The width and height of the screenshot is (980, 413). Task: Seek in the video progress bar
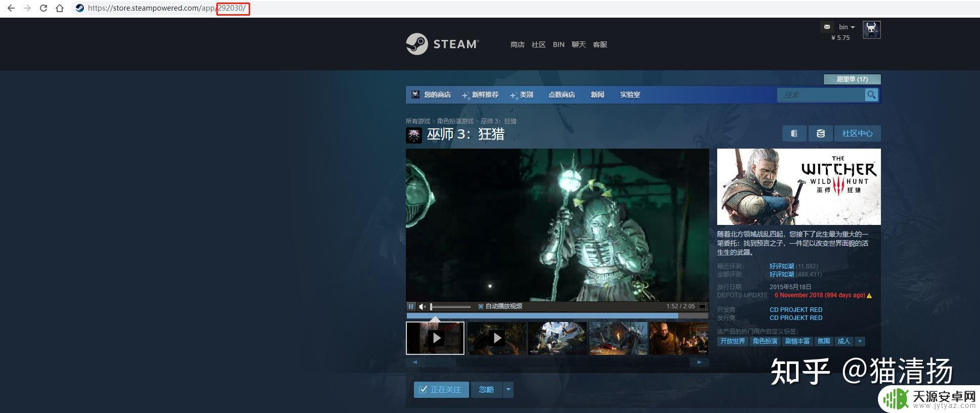click(557, 316)
